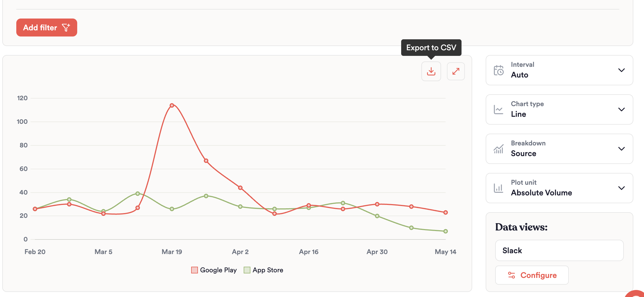Image resolution: width=644 pixels, height=297 pixels.
Task: Click the Google Play peak point on Mar 19
Action: click(172, 106)
